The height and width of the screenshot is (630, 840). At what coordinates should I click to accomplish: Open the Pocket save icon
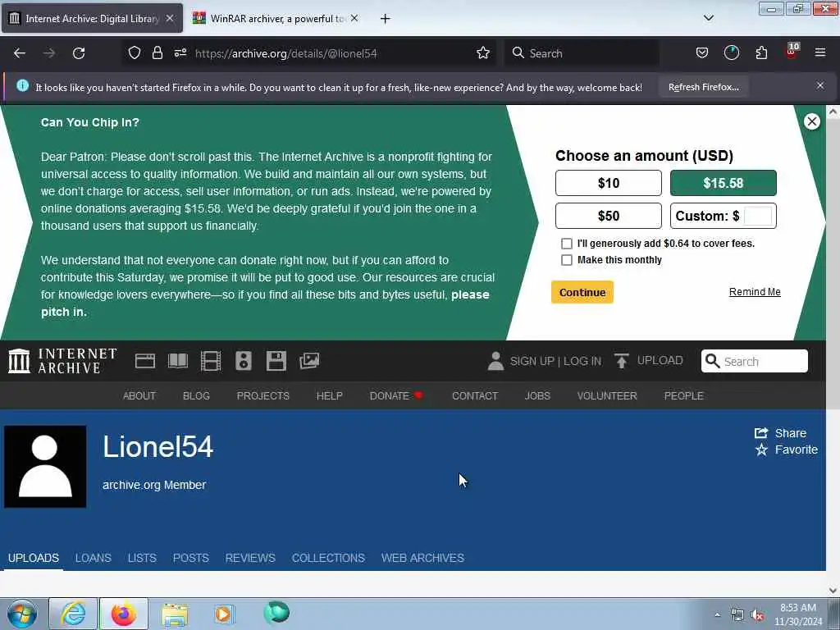702,52
